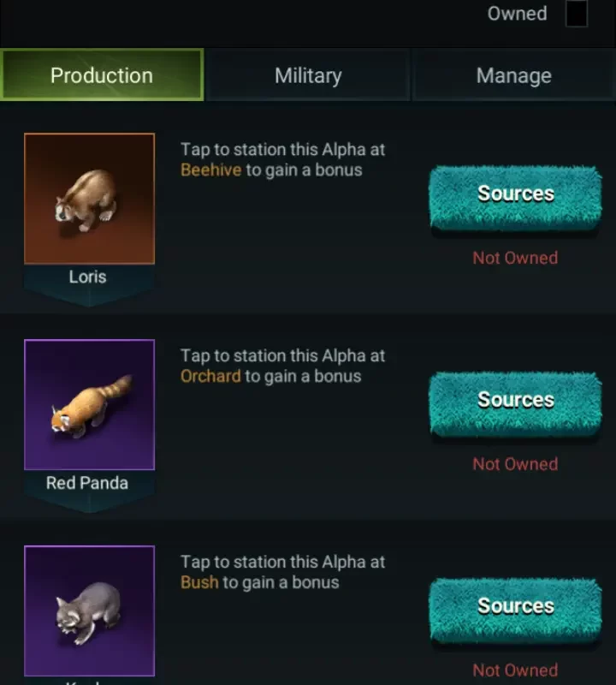Screen dimensions: 616x685
Task: Follow the Orchard building link
Action: tap(210, 377)
